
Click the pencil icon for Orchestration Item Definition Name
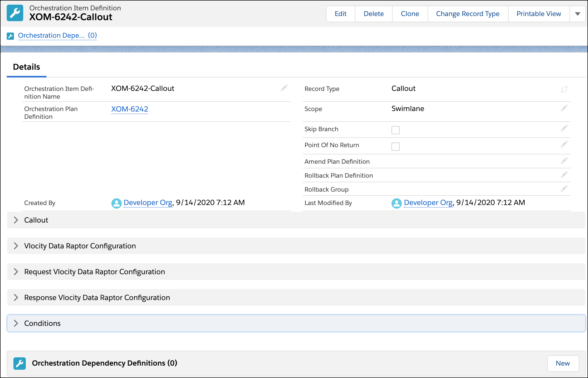pos(284,88)
